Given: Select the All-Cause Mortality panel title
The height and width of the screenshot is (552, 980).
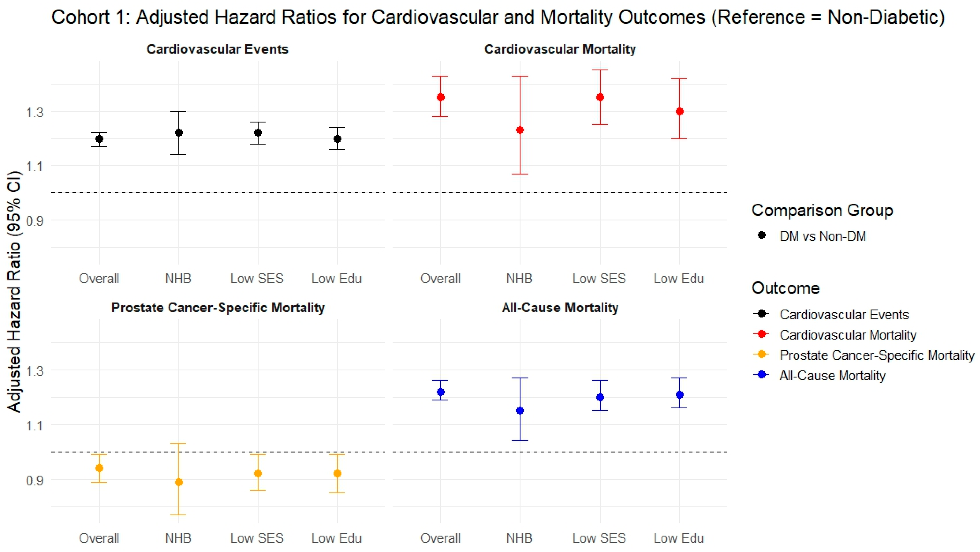Looking at the screenshot, I should point(560,308).
